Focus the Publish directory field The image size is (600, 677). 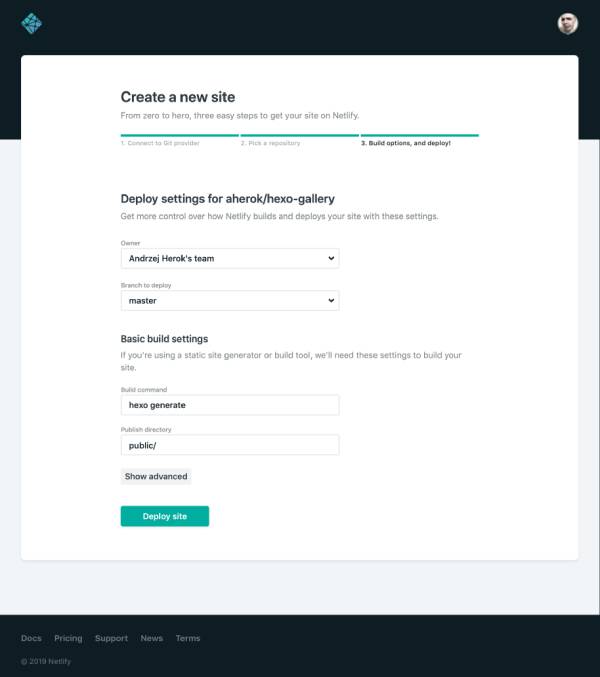pos(230,445)
